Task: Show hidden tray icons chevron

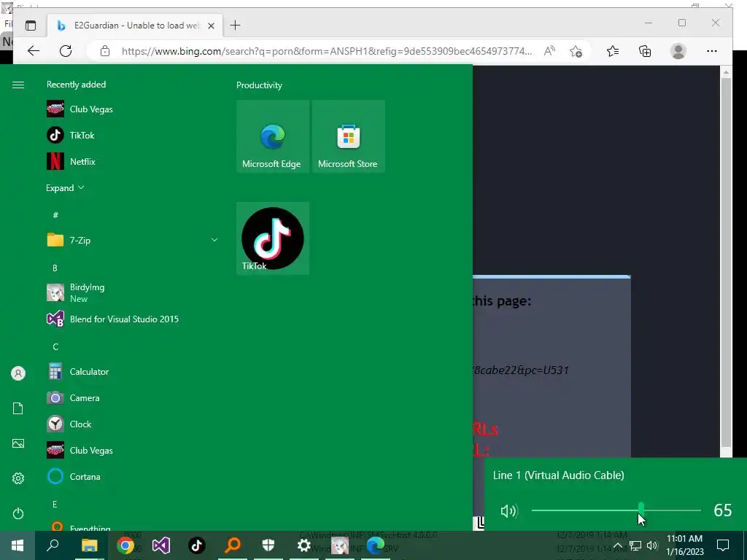Action: point(617,545)
